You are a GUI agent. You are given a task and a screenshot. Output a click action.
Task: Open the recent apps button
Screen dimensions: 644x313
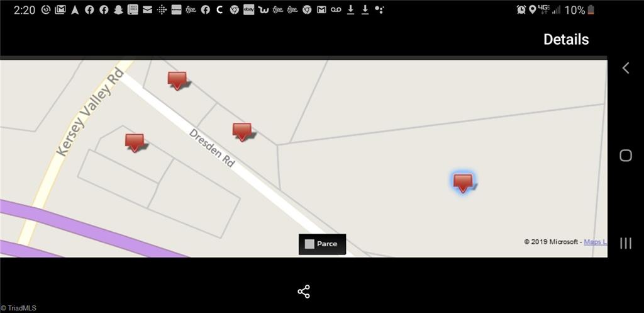[x=626, y=243]
